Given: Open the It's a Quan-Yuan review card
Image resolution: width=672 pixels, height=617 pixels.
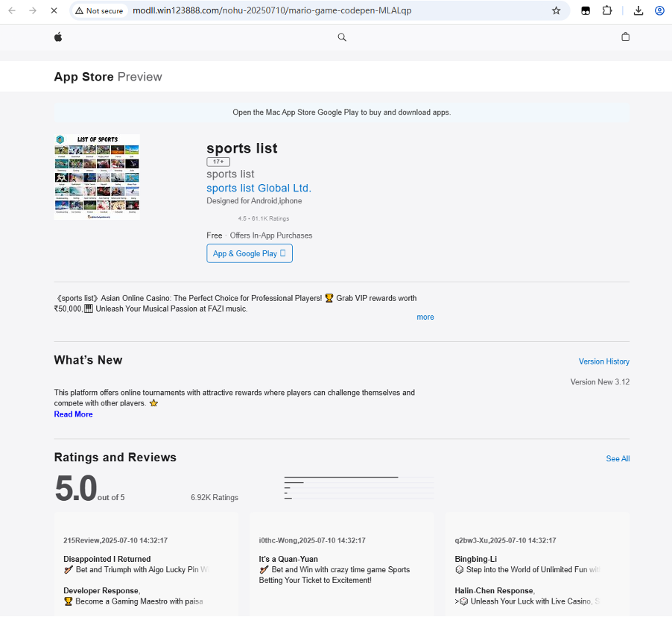Looking at the screenshot, I should [342, 564].
